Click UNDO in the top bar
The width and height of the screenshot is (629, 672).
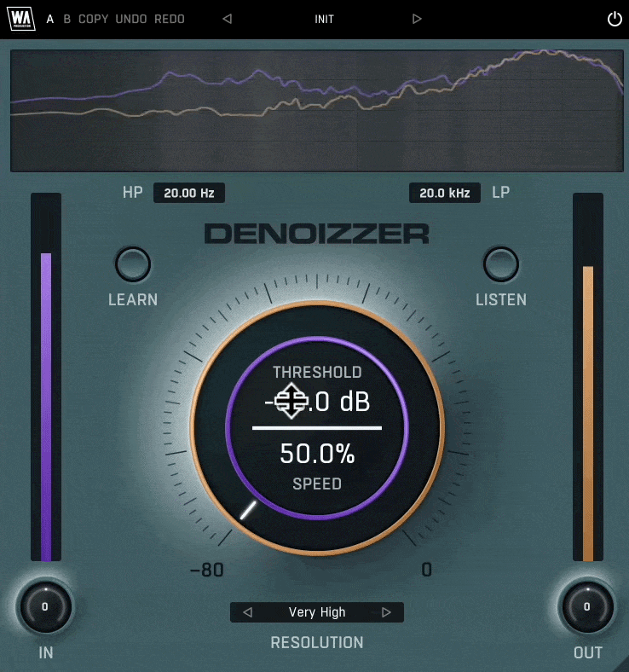pos(131,19)
